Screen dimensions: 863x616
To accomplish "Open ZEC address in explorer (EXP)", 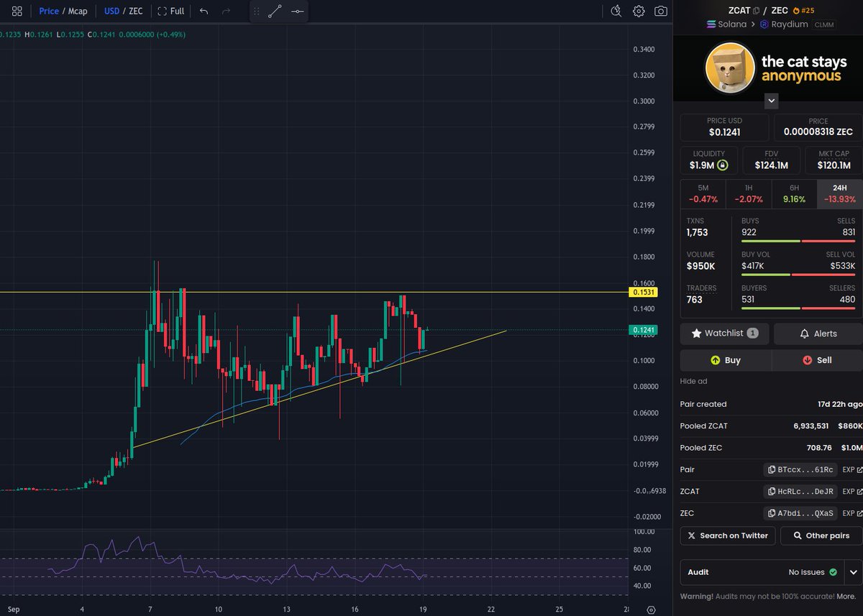I will (852, 513).
